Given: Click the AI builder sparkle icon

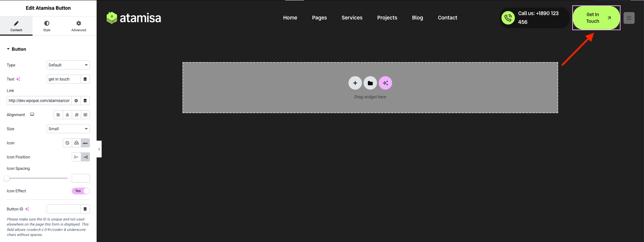Looking at the screenshot, I should point(385,83).
